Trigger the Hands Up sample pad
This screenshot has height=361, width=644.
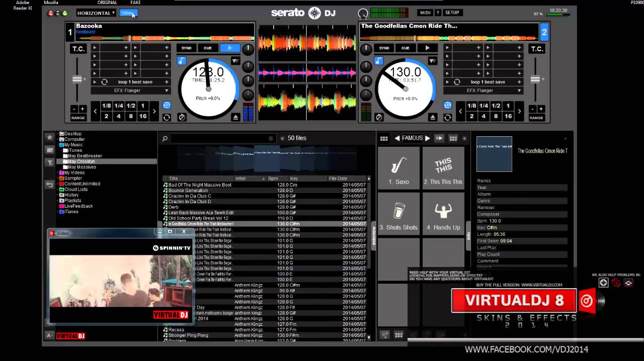443,214
